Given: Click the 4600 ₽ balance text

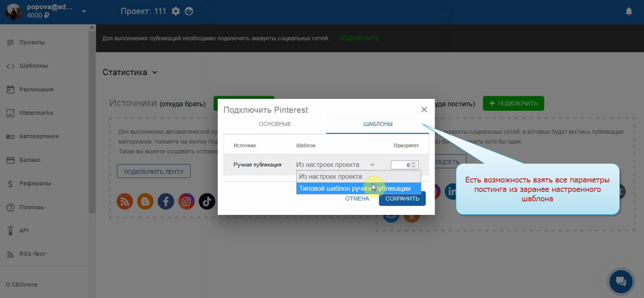Looking at the screenshot, I should tap(38, 16).
